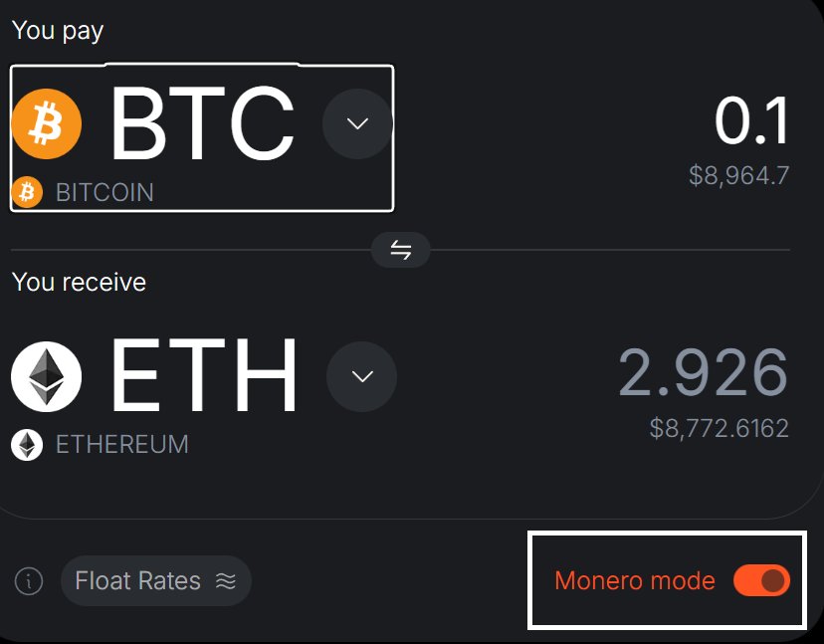Image resolution: width=824 pixels, height=644 pixels.
Task: Open the BTC currency dropdown chevron
Action: point(357,123)
